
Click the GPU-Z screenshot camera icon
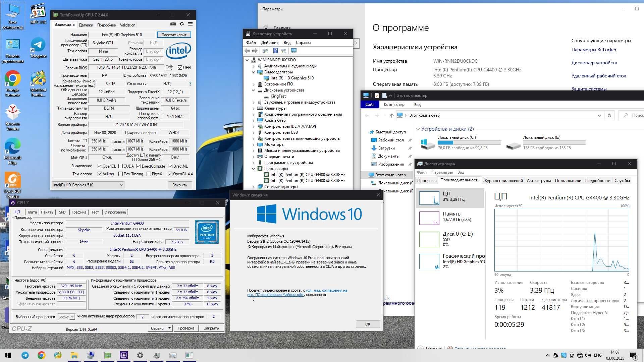pyautogui.click(x=173, y=24)
